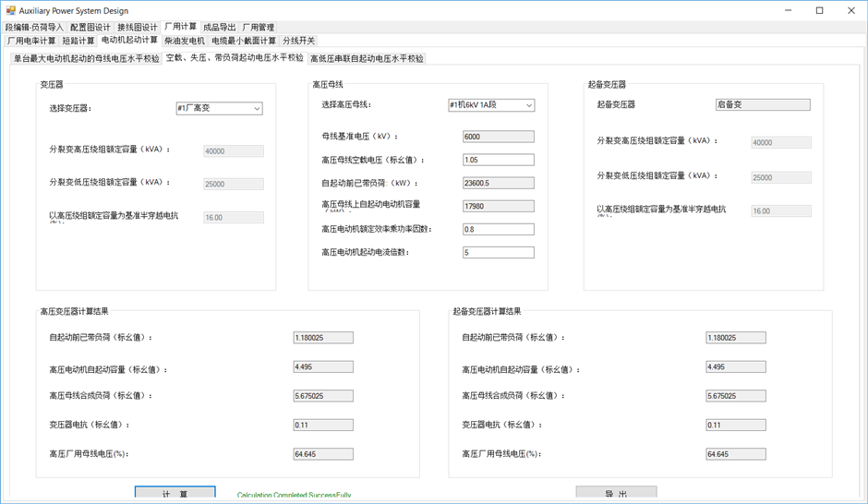Click the Auxiliary Power System Design app icon

[10, 10]
